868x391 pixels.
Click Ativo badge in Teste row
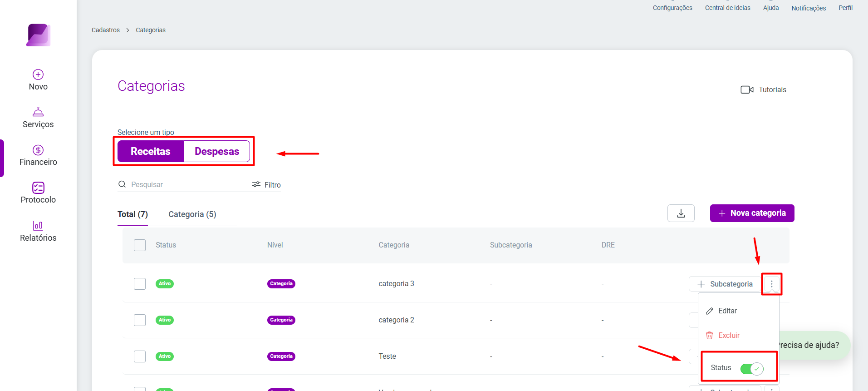coord(165,356)
